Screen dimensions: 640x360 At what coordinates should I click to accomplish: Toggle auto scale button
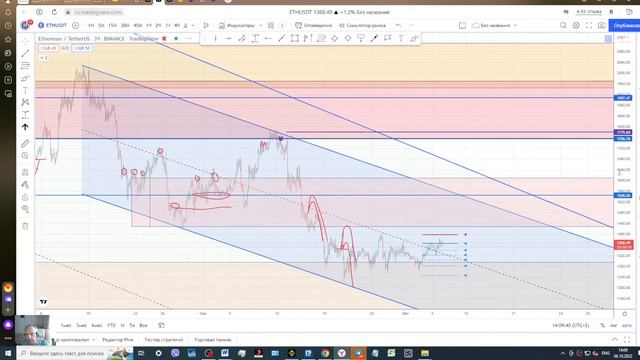pos(627,325)
